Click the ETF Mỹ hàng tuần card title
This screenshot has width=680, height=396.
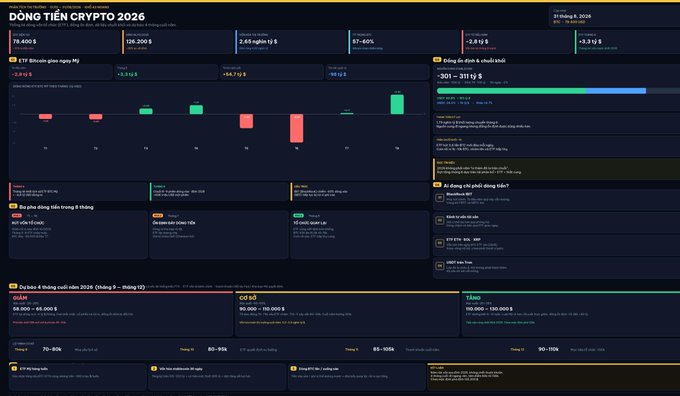coord(34,369)
